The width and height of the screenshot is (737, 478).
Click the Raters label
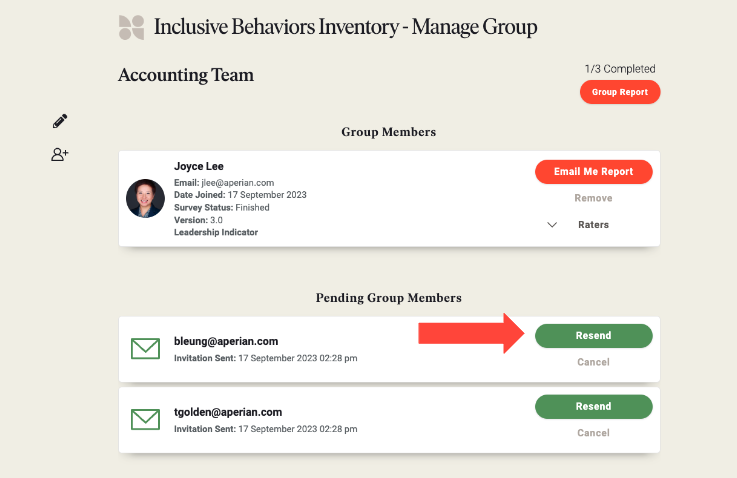pos(593,225)
